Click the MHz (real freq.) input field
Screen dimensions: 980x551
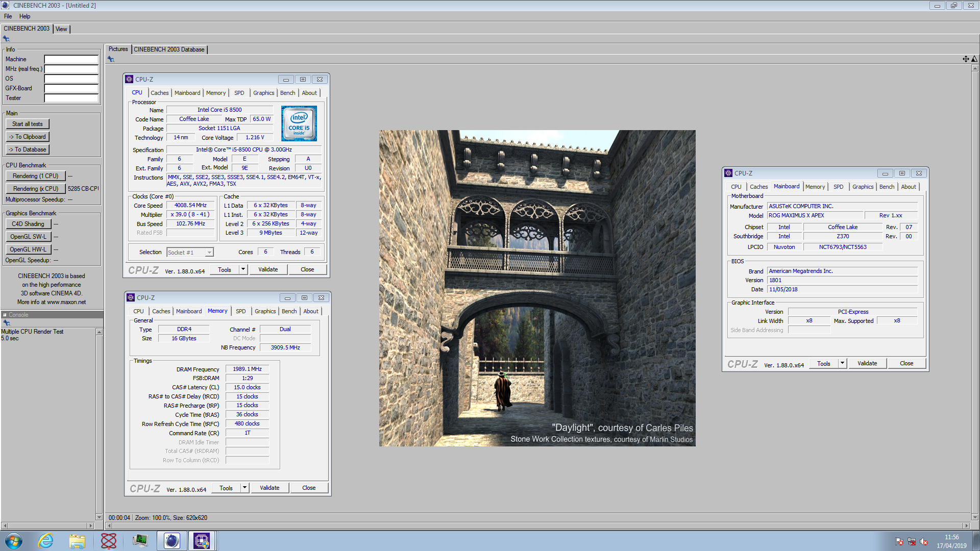[x=71, y=69]
